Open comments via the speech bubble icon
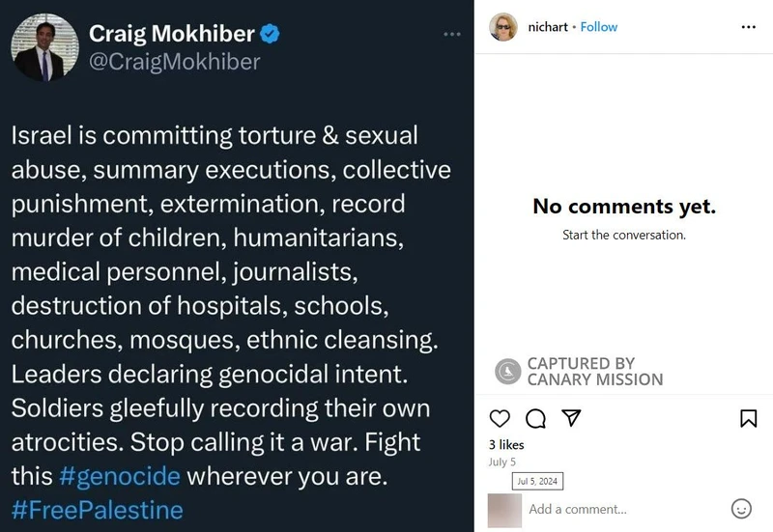The width and height of the screenshot is (773, 532). coord(535,418)
